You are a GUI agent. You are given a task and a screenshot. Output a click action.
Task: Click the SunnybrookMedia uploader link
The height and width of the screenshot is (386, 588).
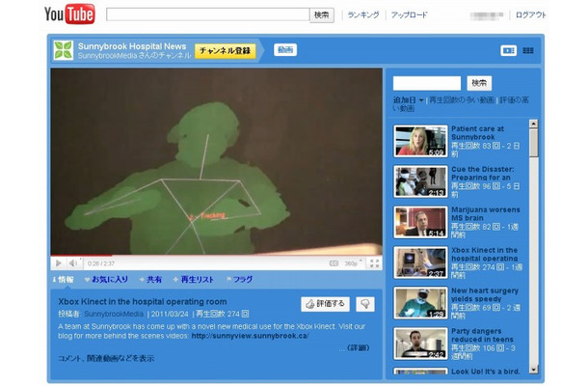[114, 314]
